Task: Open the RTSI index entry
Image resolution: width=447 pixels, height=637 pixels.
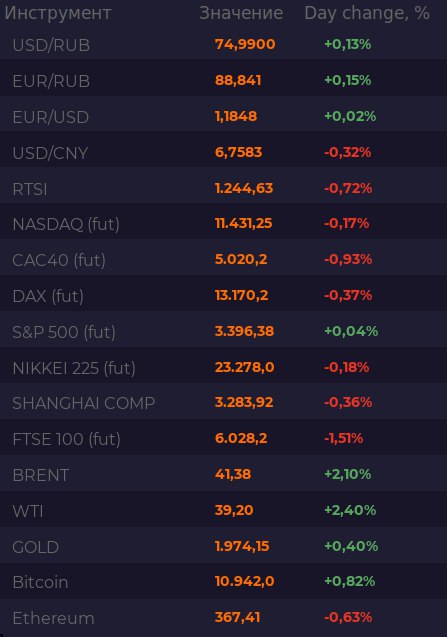Action: tap(30, 189)
